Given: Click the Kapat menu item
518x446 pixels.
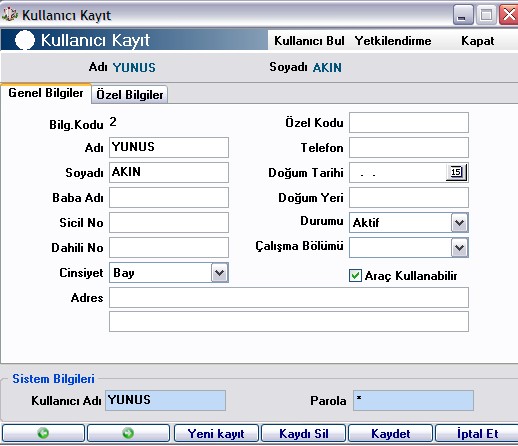Looking at the screenshot, I should [477, 41].
